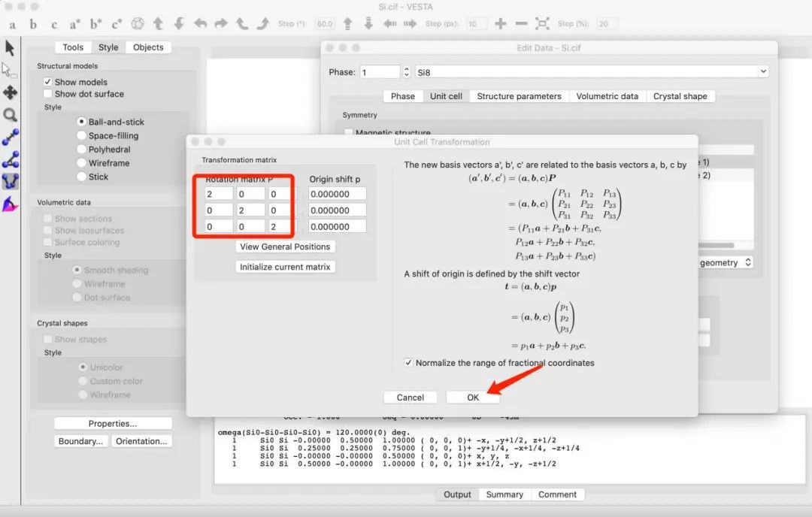Rotate counter-clockwise using the toolbar arrow

[242, 23]
